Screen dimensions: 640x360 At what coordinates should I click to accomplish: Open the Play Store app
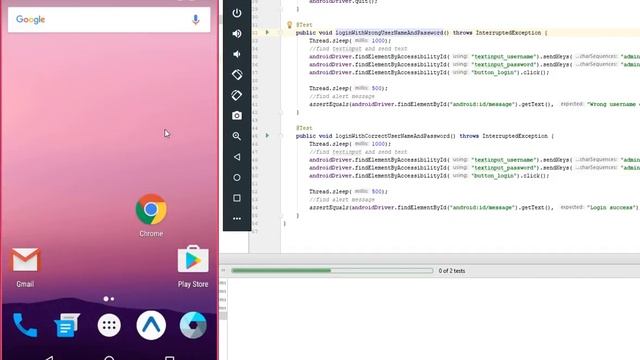click(193, 259)
